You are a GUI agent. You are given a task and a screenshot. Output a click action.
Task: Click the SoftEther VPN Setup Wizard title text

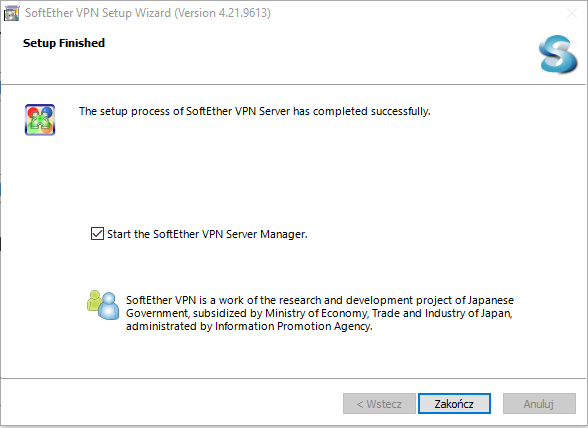pos(98,13)
